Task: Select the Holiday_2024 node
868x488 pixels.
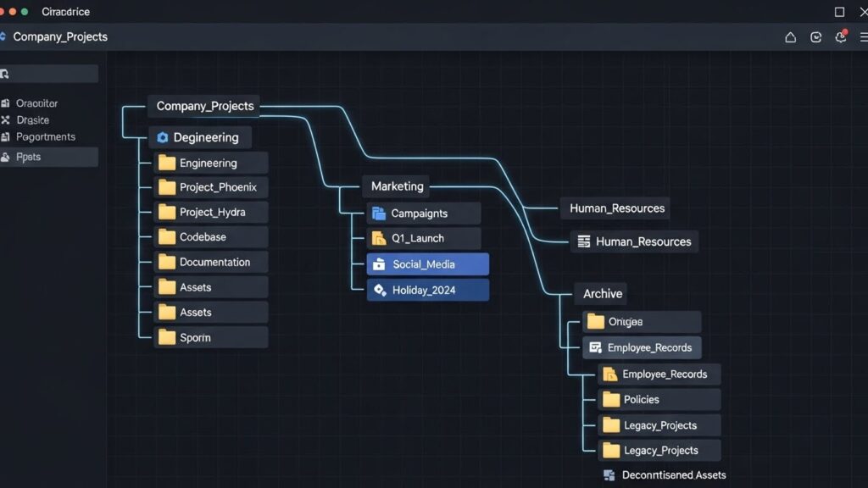Action: [427, 290]
